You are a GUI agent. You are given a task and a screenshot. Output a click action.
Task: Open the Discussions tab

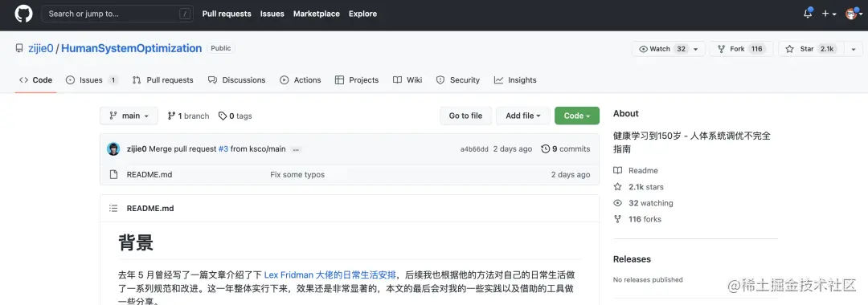tap(236, 80)
